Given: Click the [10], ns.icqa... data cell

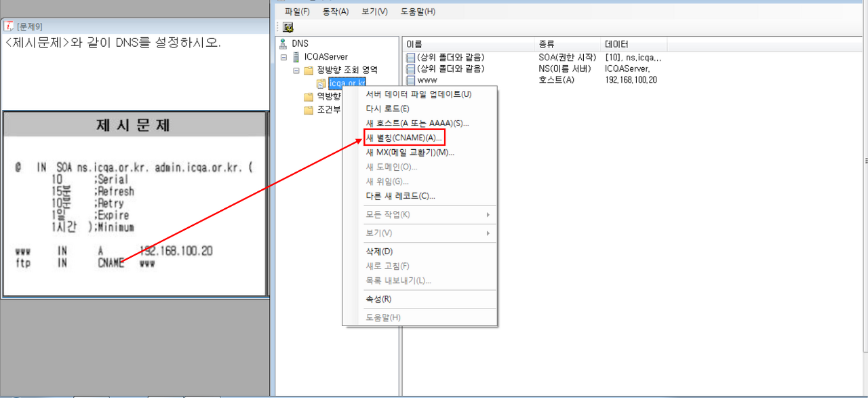Looking at the screenshot, I should (x=633, y=58).
